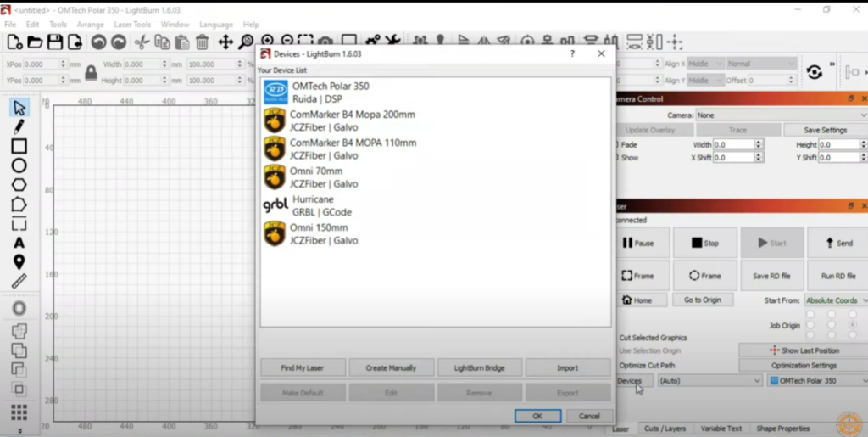Select the Ellipse drawing tool
868x437 pixels.
click(x=19, y=165)
